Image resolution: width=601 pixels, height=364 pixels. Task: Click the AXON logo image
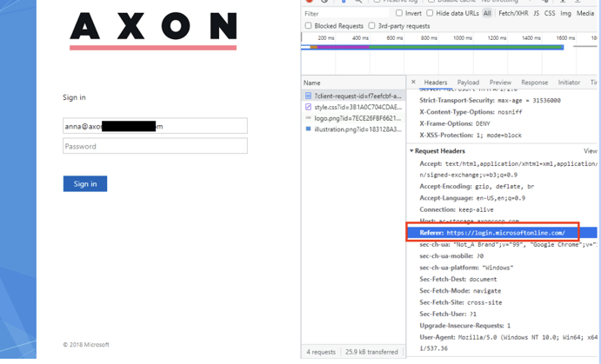[153, 30]
